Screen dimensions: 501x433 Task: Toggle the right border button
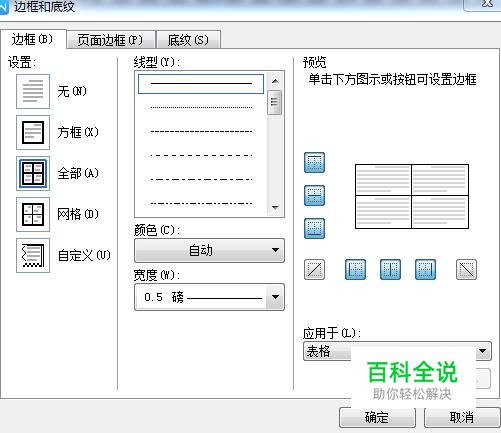tap(425, 269)
